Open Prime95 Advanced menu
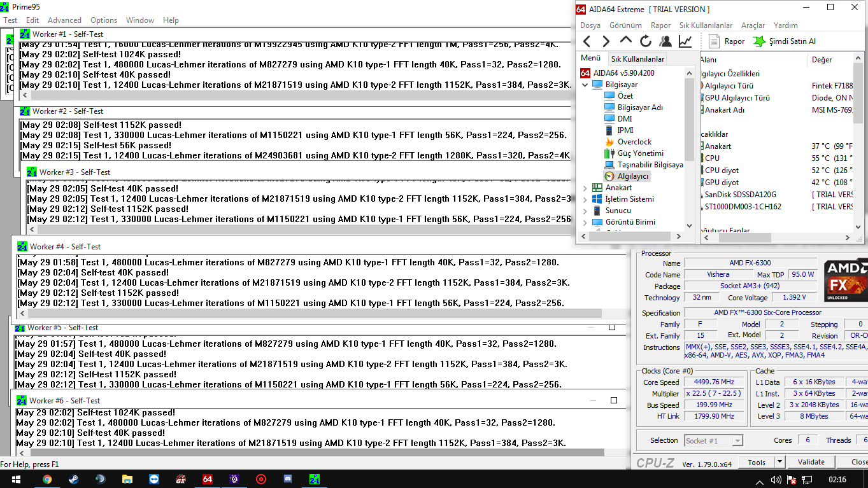Image resolution: width=868 pixels, height=488 pixels. 64,20
